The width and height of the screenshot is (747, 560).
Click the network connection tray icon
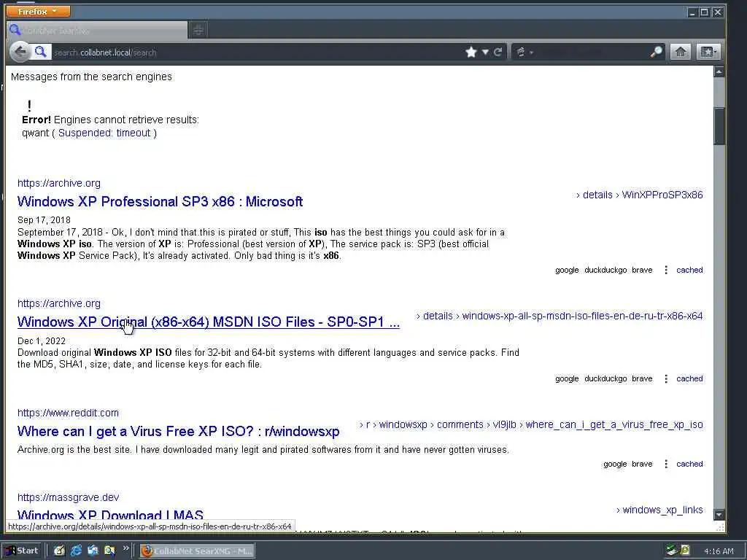[672, 551]
